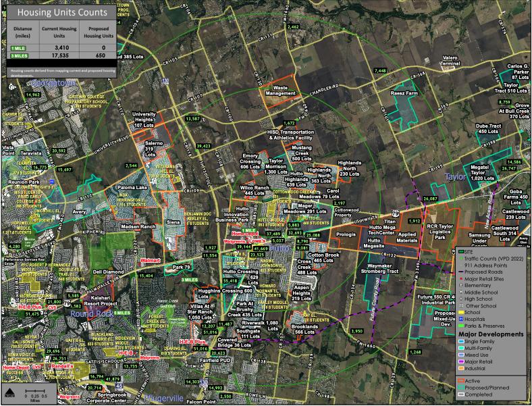Viewport: 532px width, 406px height.
Task: Click the Lowe's retail label
Action: coord(257,241)
